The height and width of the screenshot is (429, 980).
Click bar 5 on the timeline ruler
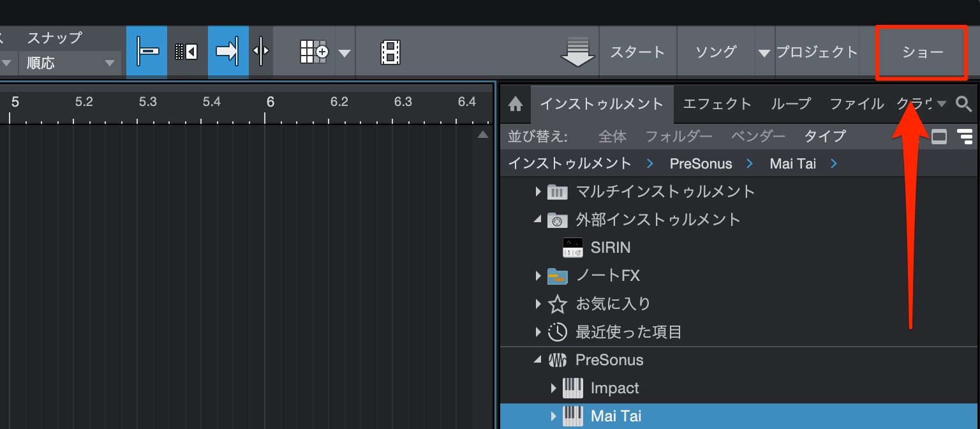pos(15,102)
